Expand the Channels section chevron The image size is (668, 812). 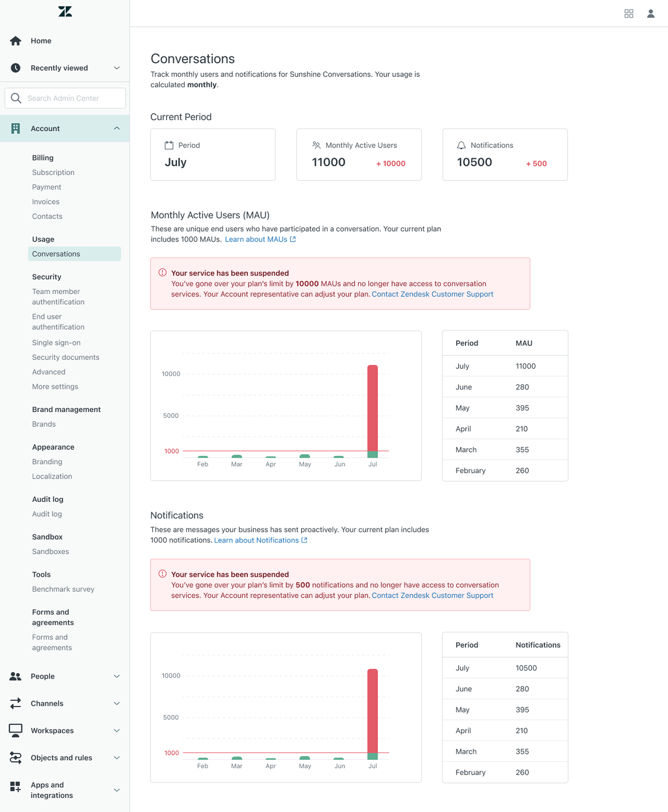(117, 703)
